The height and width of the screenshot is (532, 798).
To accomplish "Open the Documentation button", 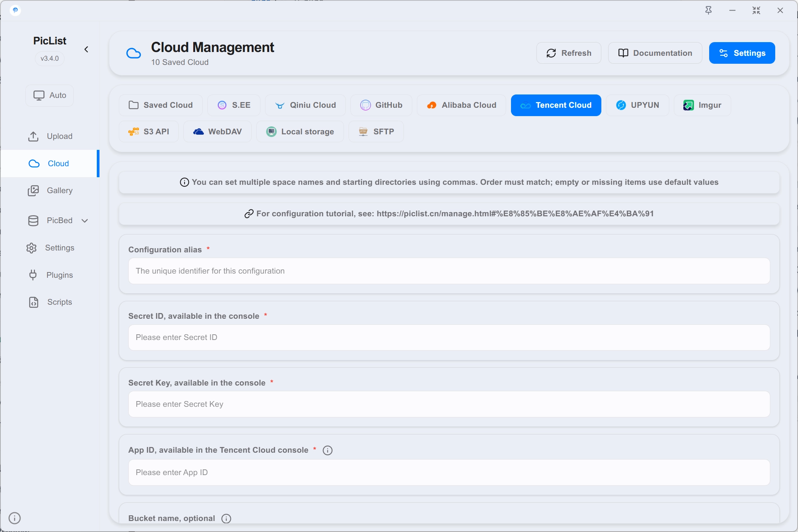I will tap(655, 53).
